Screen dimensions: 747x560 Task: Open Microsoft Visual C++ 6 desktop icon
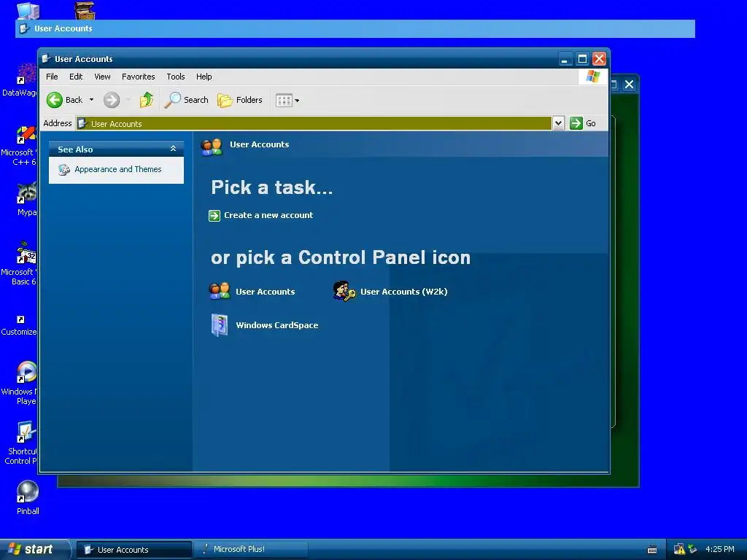coord(26,134)
